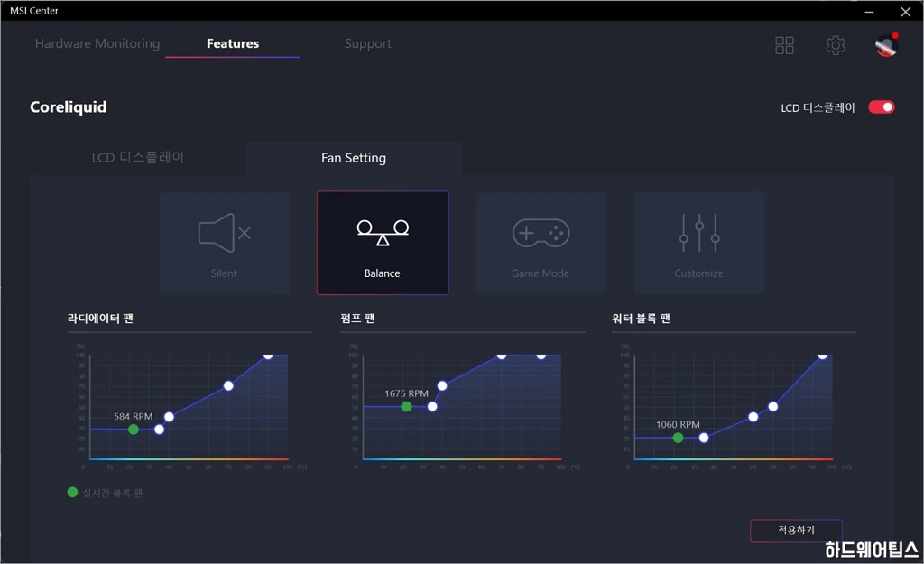Click the 실시간 블록 팬 legend label
The image size is (924, 564).
pyautogui.click(x=113, y=493)
